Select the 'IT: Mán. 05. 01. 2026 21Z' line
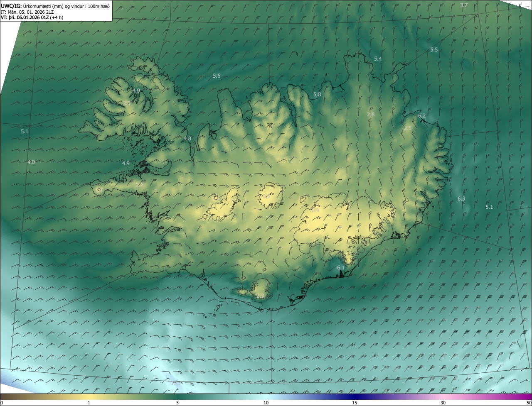 pyautogui.click(x=27, y=12)
